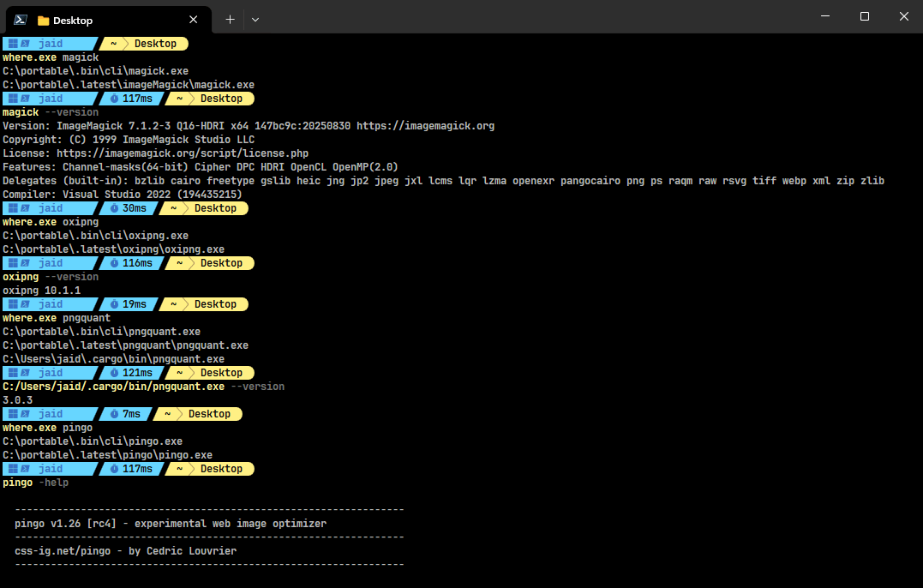Close the Desktop tab
Image resolution: width=923 pixels, height=588 pixels.
tap(193, 20)
